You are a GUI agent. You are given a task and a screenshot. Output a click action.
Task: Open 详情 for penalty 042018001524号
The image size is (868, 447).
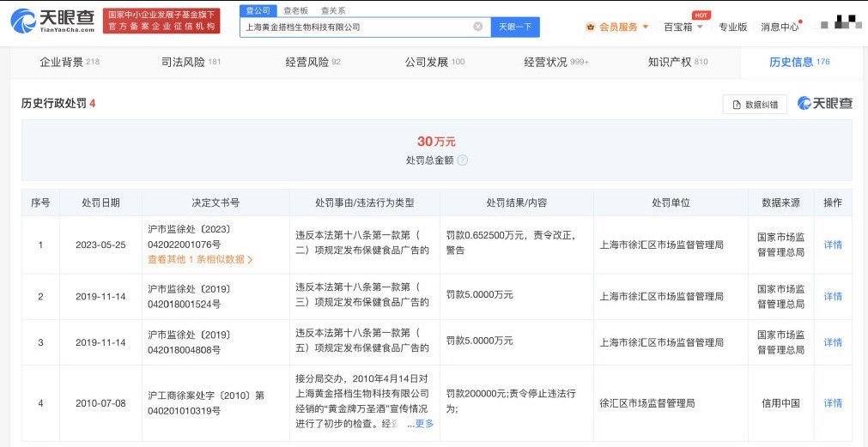[x=833, y=297]
